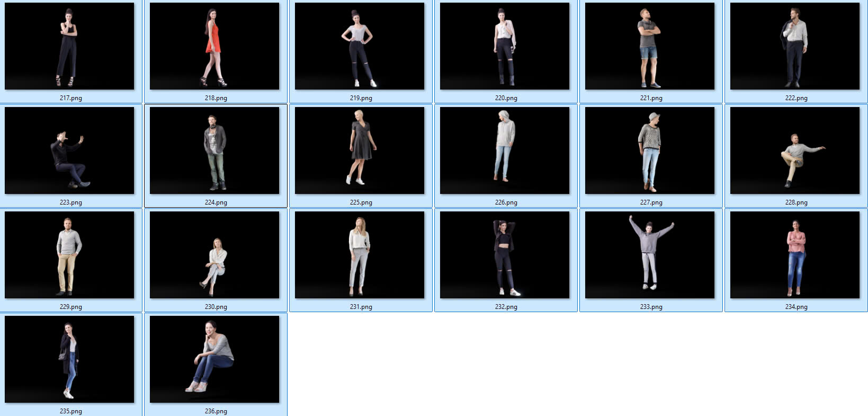
Task: Click 234.png woman in pink top
Action: [795, 255]
